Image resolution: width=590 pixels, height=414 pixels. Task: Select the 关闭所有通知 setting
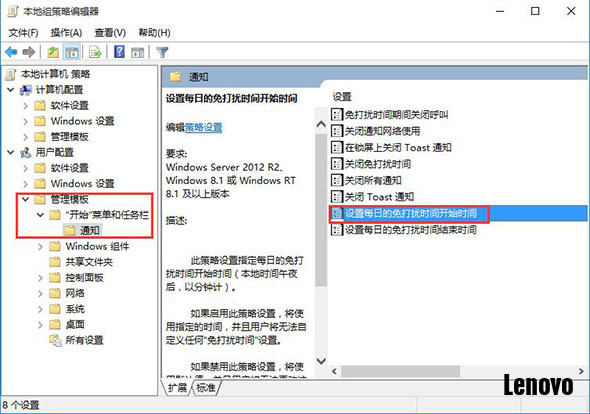373,180
